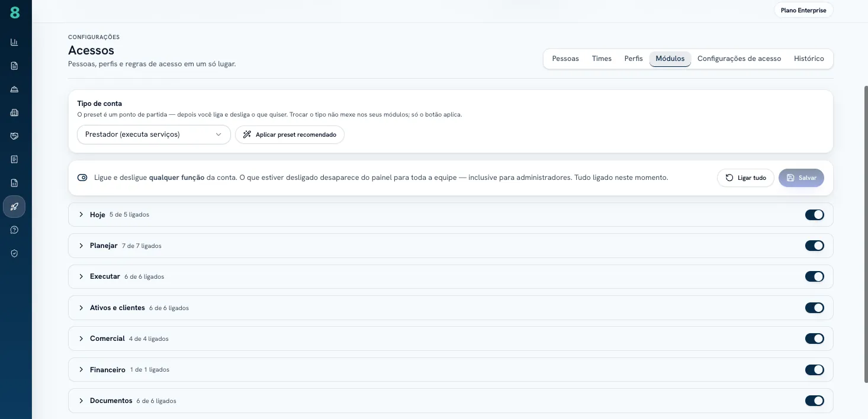Switch to the Pessoas tab
The width and height of the screenshot is (868, 419).
point(565,59)
